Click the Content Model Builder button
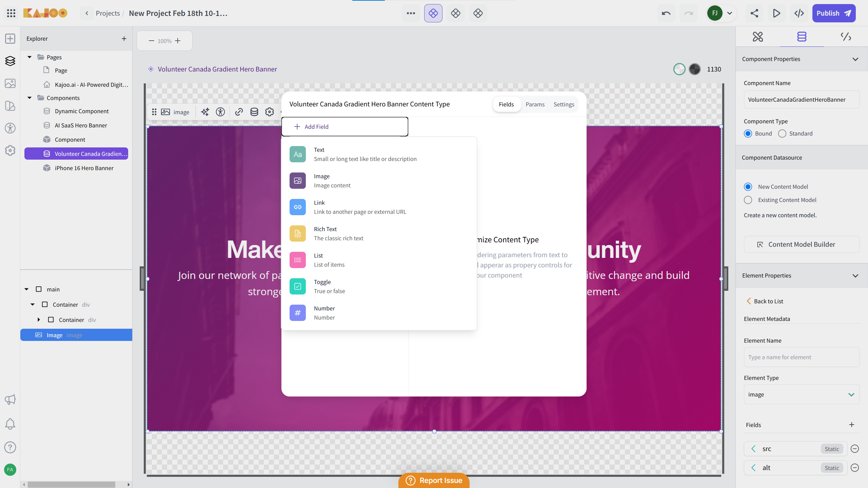This screenshot has width=868, height=488. click(802, 244)
